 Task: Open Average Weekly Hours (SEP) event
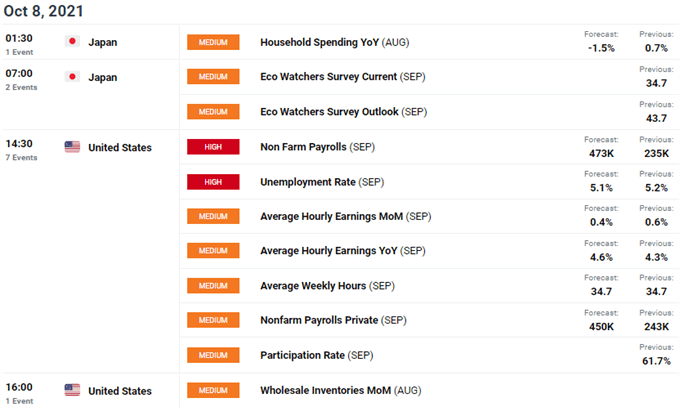point(327,286)
